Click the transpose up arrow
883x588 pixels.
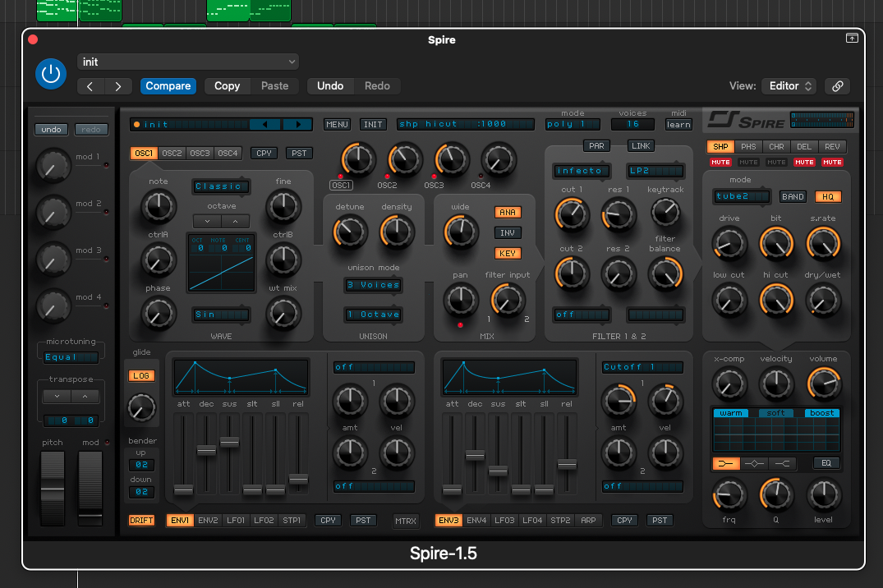click(85, 397)
